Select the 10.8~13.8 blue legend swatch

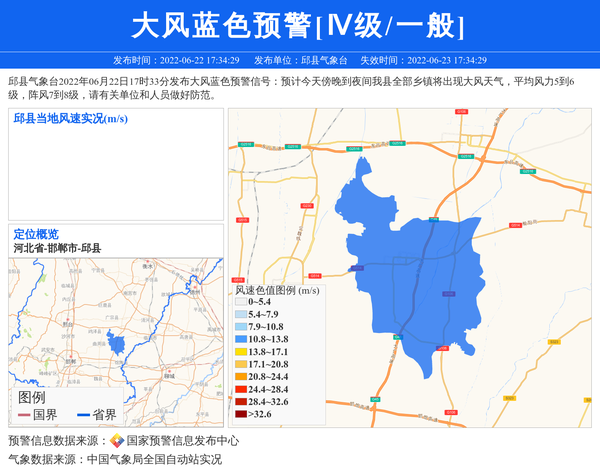pos(240,339)
